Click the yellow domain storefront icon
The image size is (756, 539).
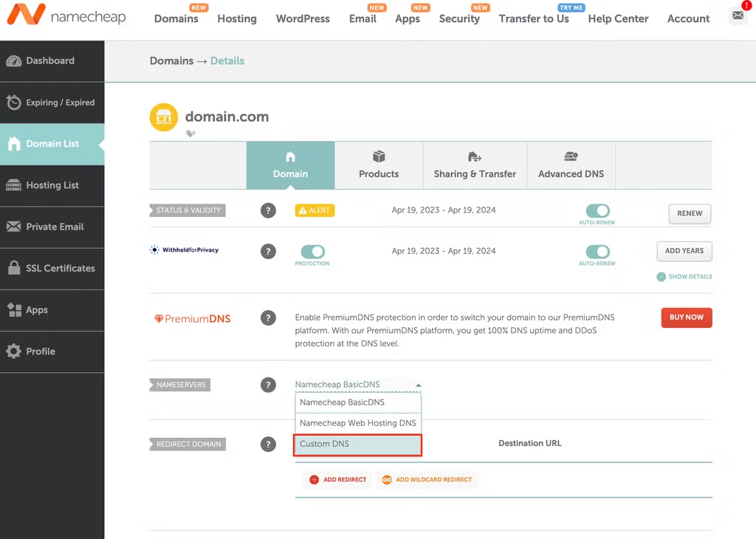(164, 117)
